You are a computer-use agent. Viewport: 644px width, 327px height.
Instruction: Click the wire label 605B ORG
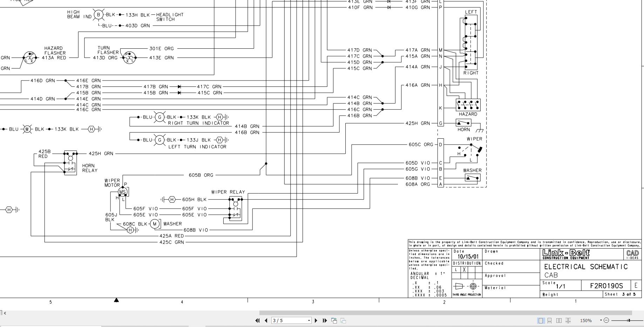(201, 175)
